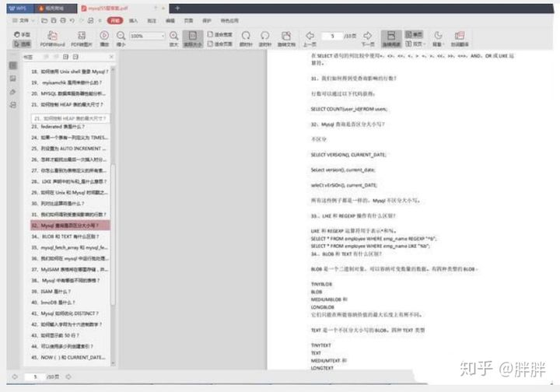
Task: Select the Hand (手型) tool
Action: (x=22, y=34)
